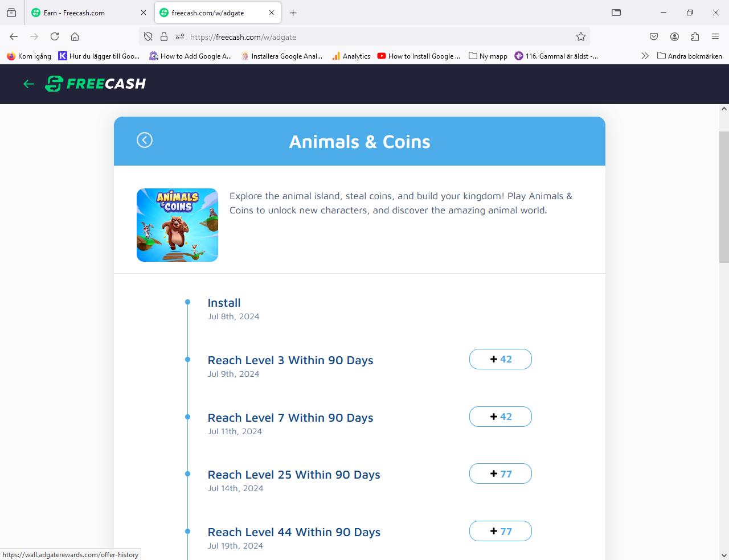Show more bookmarks with the double chevron
The height and width of the screenshot is (560, 729).
click(x=645, y=56)
